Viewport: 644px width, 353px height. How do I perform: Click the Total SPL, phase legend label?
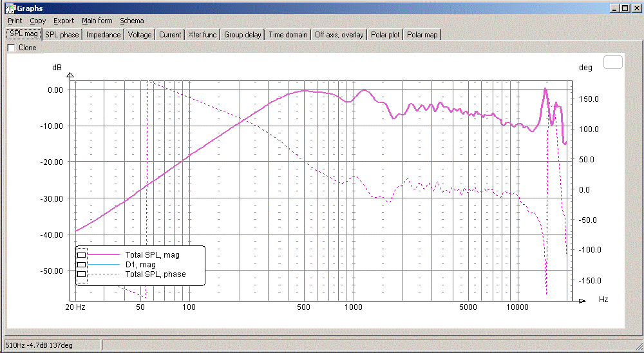(x=156, y=274)
